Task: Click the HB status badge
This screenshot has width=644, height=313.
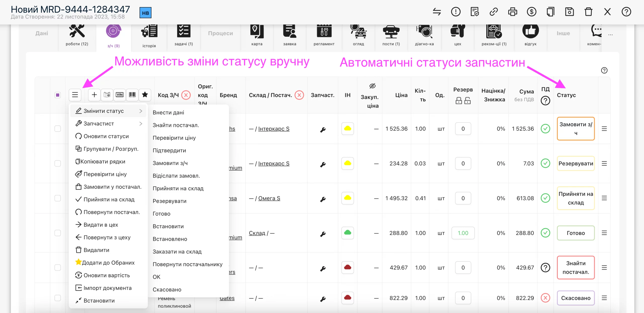Action: [145, 13]
